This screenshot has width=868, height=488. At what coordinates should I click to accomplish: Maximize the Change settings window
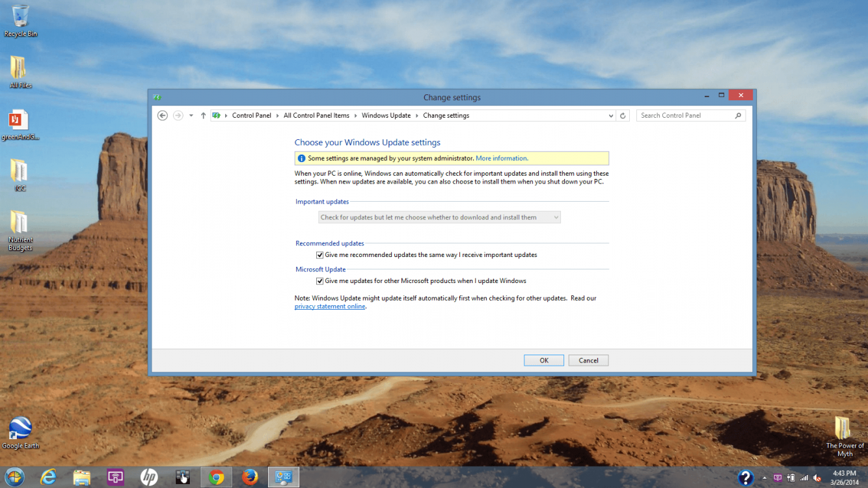tap(722, 96)
